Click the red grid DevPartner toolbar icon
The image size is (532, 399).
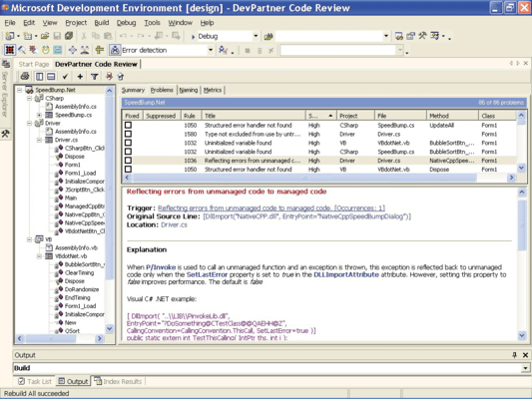tap(10, 50)
